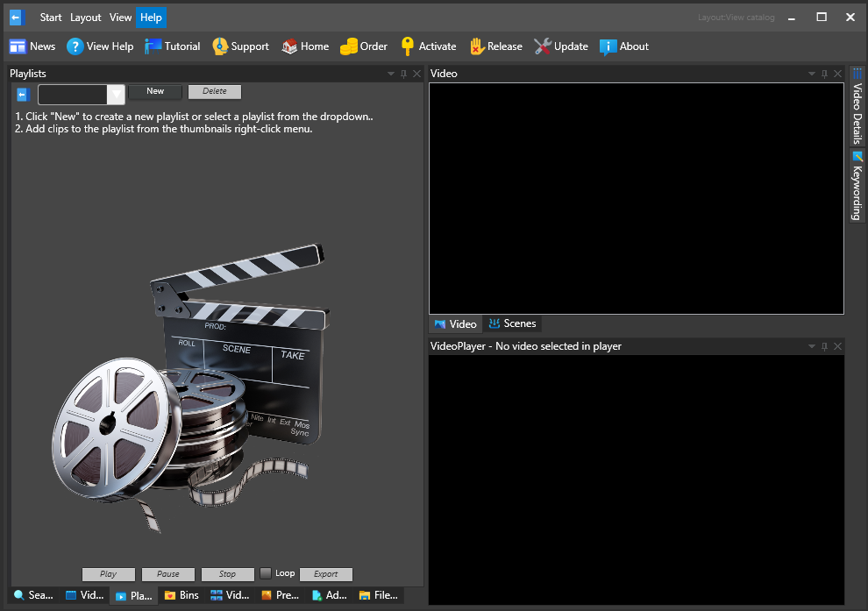Screen dimensions: 868x611
Task: Open the Video Details side panel
Action: [x=857, y=106]
